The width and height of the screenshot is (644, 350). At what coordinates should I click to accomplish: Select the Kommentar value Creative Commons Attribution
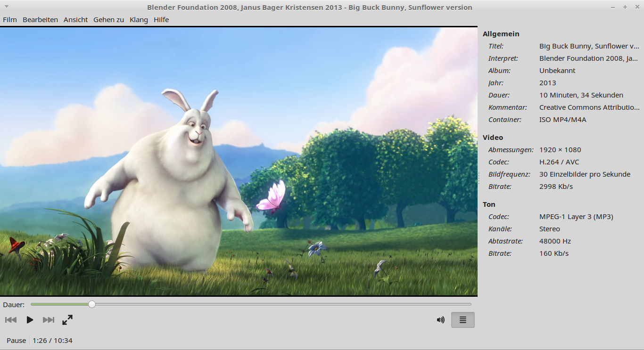pyautogui.click(x=589, y=107)
